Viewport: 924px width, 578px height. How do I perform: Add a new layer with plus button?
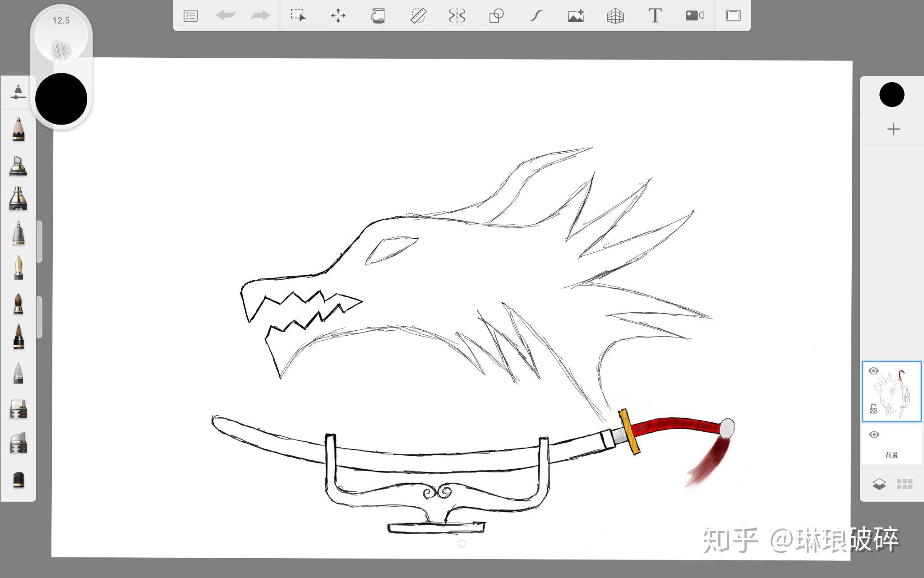893,129
